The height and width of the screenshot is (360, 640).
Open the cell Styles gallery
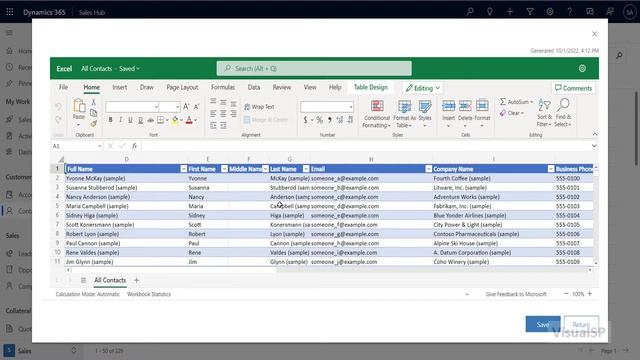click(425, 114)
